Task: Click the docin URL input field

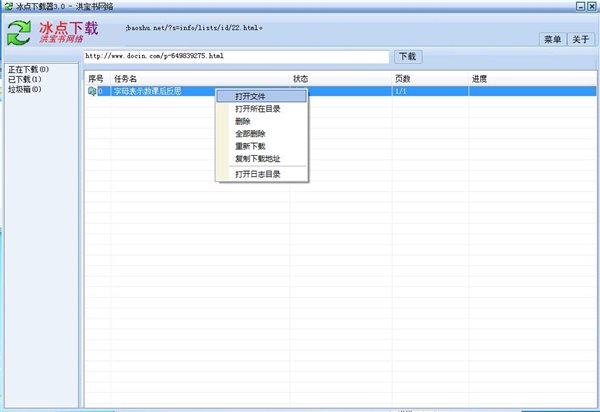Action: pos(236,56)
